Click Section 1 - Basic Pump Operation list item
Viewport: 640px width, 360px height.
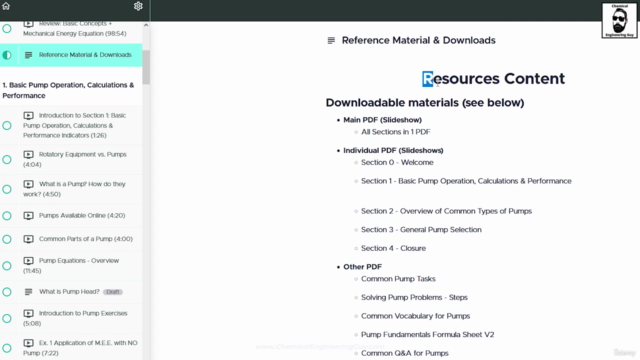466,181
